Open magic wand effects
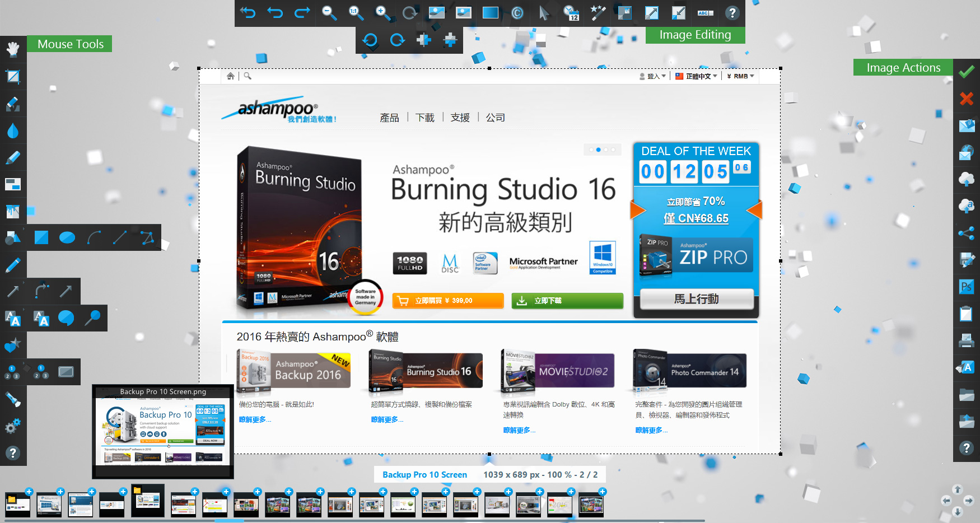The width and height of the screenshot is (980, 523). pyautogui.click(x=598, y=13)
